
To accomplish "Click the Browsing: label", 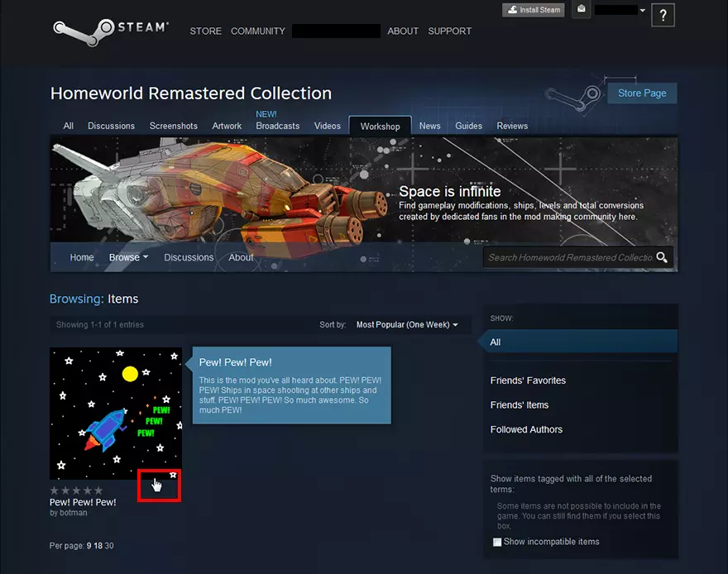I will click(x=77, y=299).
